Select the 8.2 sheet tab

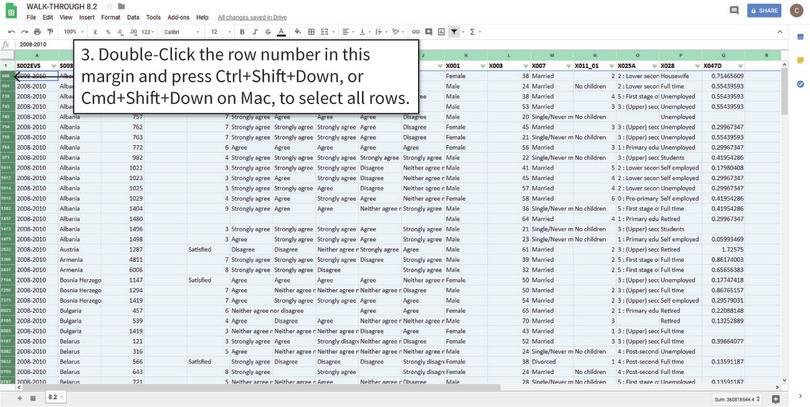[x=55, y=397]
